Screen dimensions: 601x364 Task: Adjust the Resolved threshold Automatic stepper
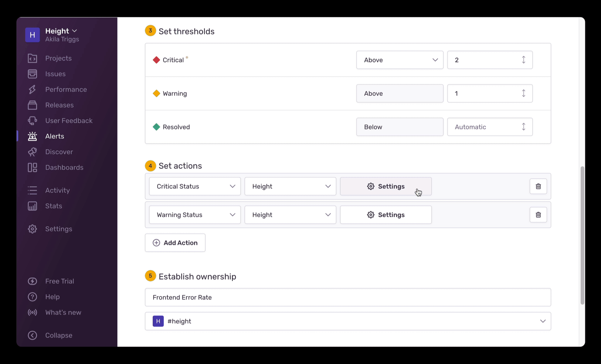(524, 127)
